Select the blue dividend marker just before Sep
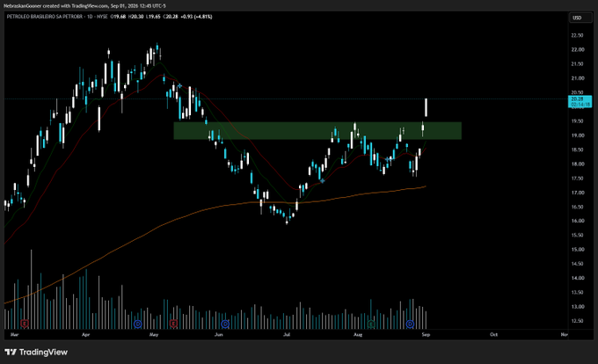Viewport: 598px width, 364px height. pyautogui.click(x=410, y=324)
